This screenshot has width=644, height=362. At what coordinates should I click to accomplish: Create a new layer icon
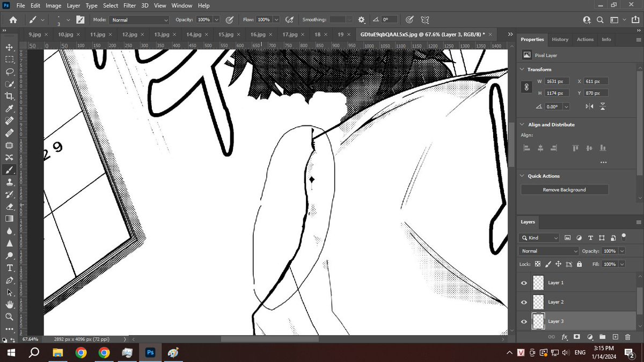point(615,337)
